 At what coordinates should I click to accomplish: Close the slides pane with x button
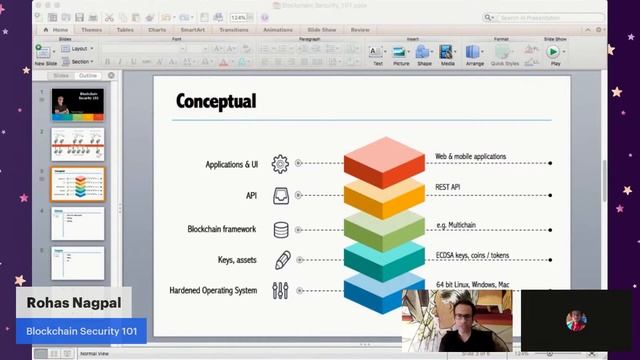pyautogui.click(x=111, y=76)
